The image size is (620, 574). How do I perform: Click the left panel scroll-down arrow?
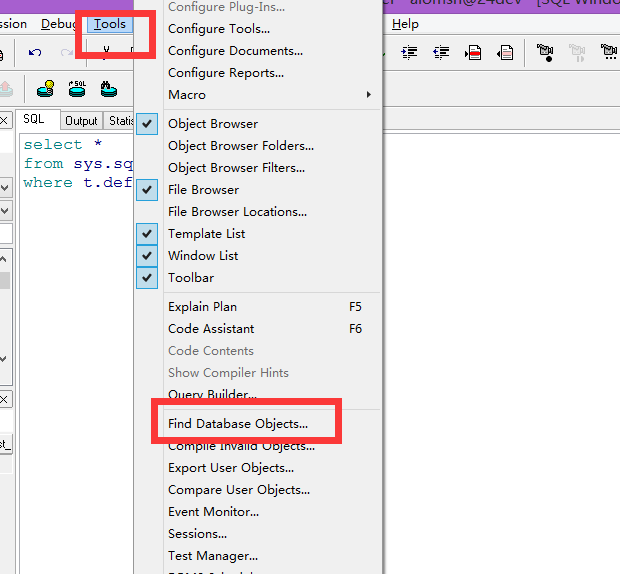4,359
